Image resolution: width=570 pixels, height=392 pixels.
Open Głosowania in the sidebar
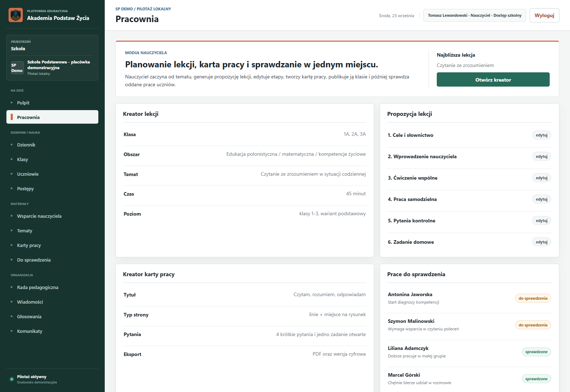click(52, 316)
